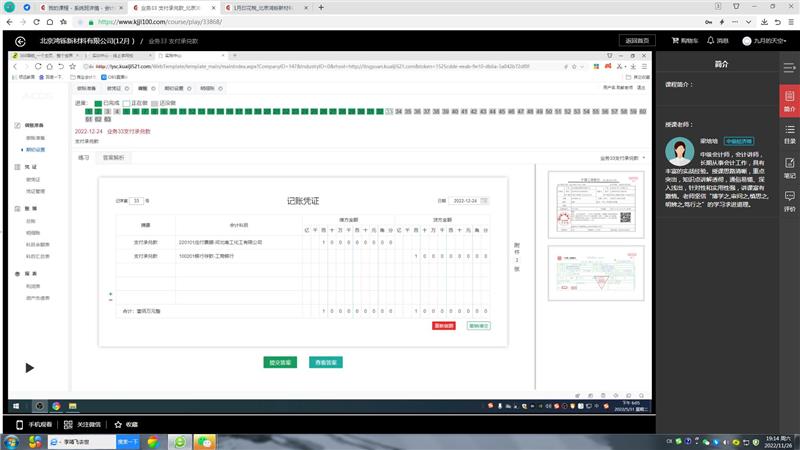Click the 查看答案 button
Screen dimensions: 800x450
[x=326, y=362]
